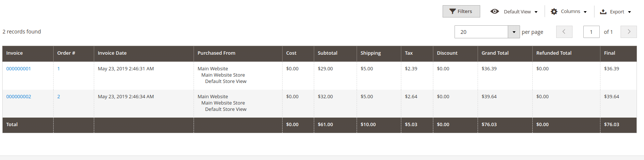Open invoice 000000002
This screenshot has width=644, height=160.
(19, 97)
